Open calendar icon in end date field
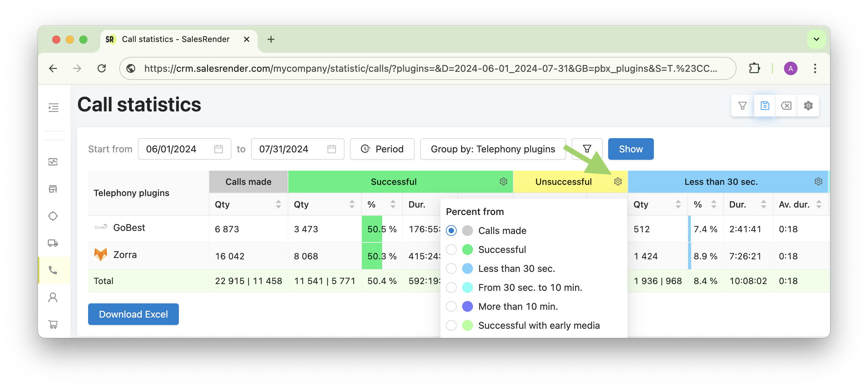Screen dimensions: 868x388 (x=332, y=149)
